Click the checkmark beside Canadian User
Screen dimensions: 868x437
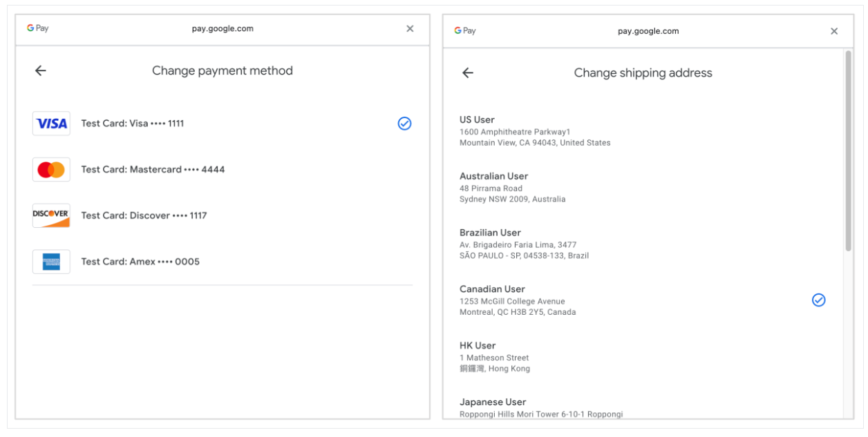tap(818, 300)
